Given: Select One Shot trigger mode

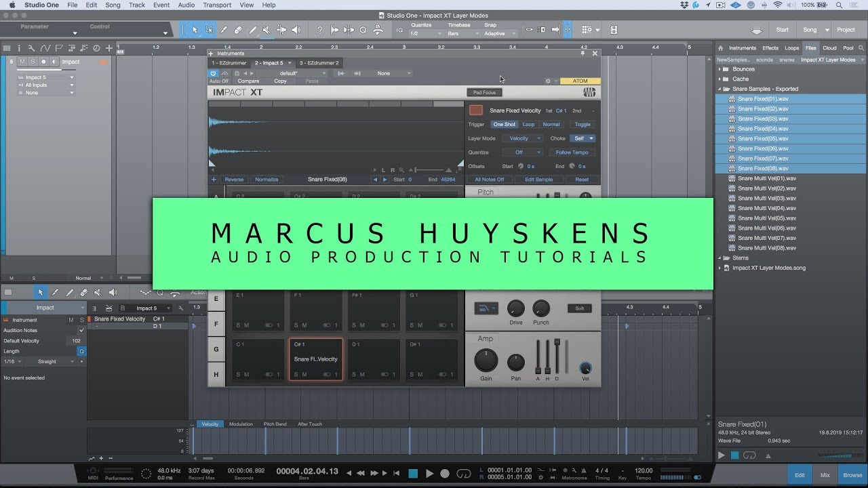Looking at the screenshot, I should point(504,125).
